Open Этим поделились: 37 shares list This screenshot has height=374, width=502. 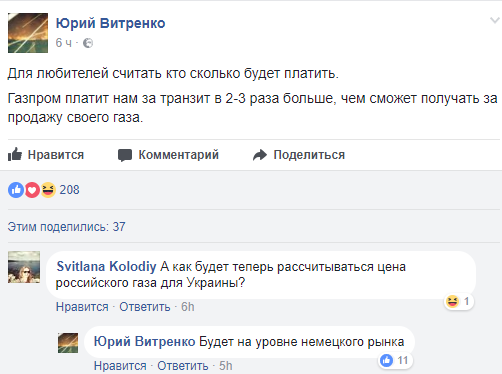(66, 227)
